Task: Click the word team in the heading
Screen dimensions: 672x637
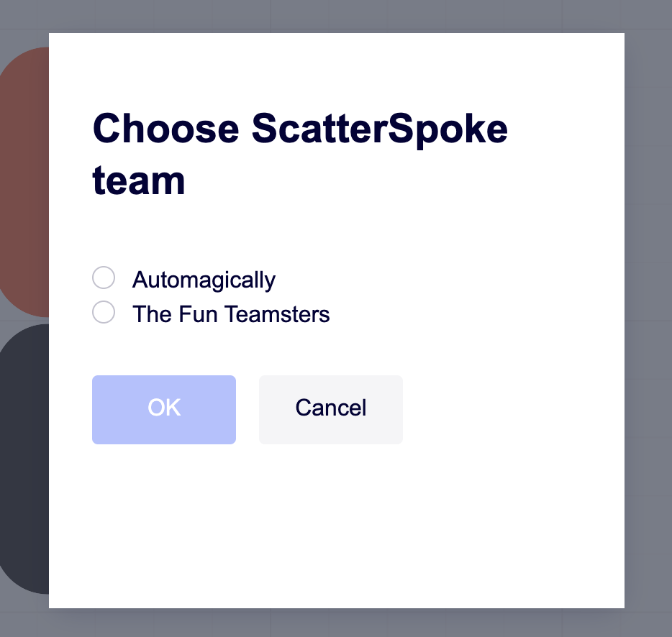Action: coord(139,181)
